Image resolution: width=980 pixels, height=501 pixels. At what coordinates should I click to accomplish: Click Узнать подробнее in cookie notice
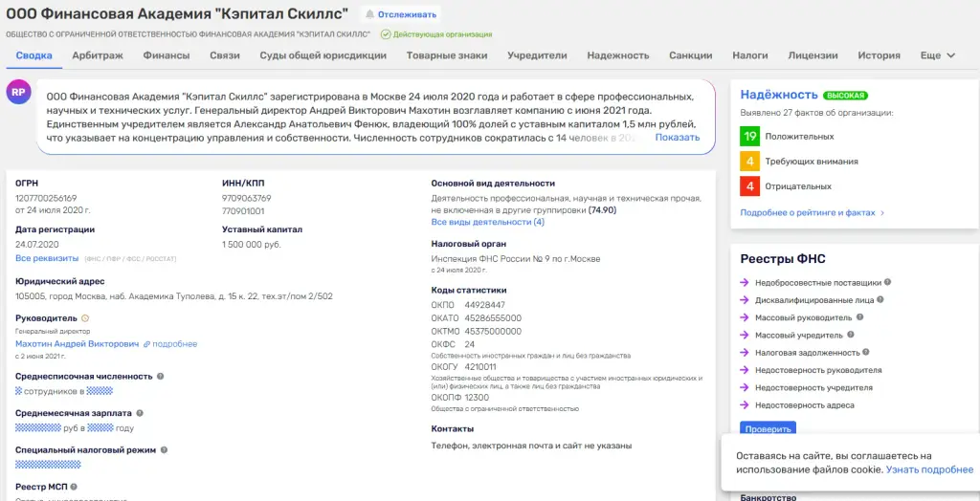click(x=929, y=469)
